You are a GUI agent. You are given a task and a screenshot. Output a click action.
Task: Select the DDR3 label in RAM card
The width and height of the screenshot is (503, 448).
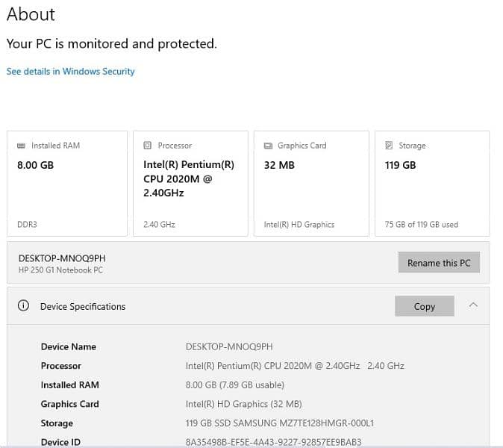[28, 224]
